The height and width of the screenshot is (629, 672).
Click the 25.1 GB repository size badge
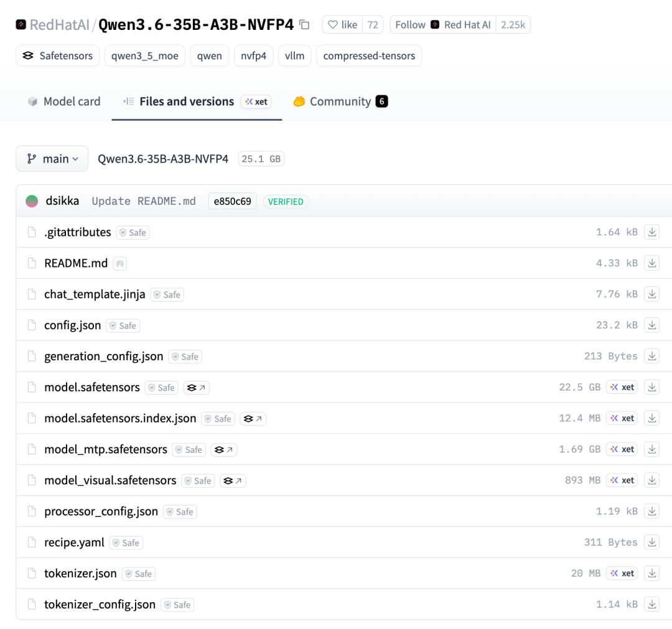point(261,159)
